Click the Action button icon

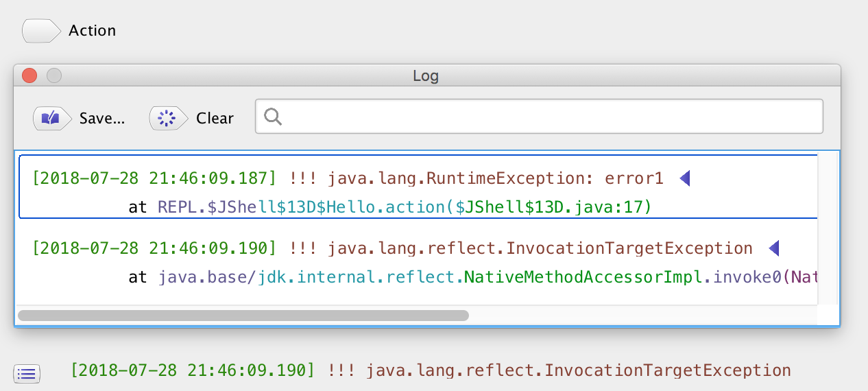tap(41, 31)
